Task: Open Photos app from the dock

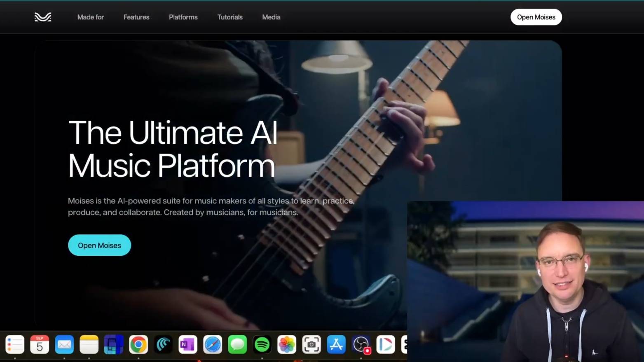Action: tap(287, 344)
